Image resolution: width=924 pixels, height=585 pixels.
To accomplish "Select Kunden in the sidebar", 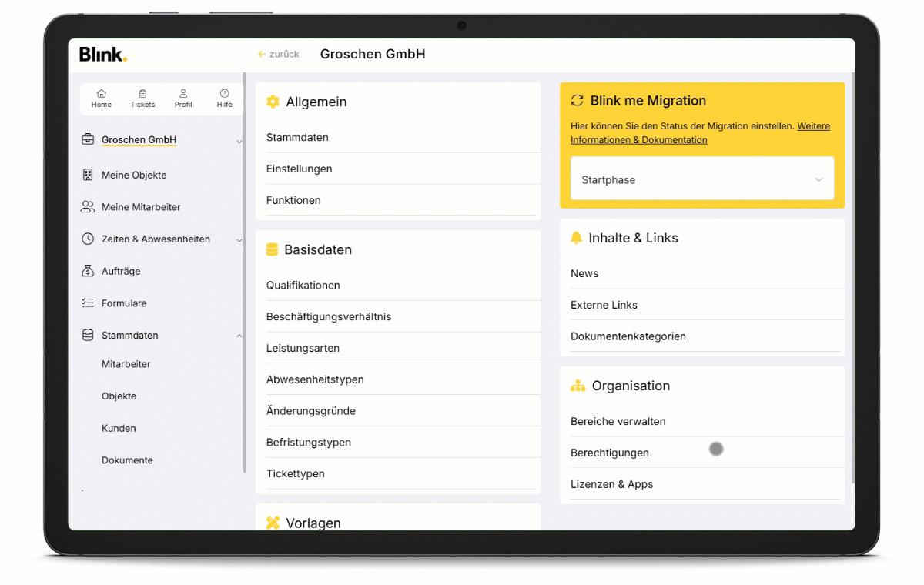I will [119, 428].
